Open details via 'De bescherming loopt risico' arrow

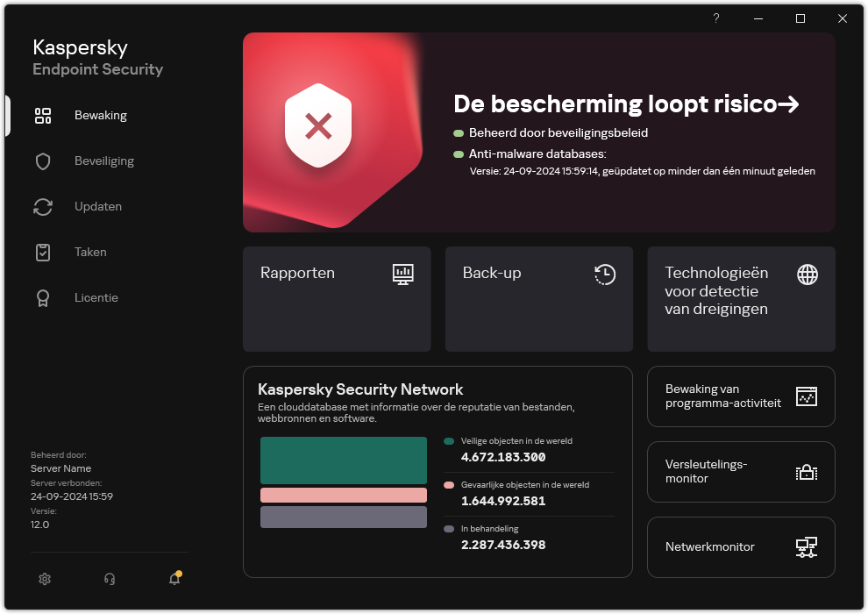tap(791, 104)
